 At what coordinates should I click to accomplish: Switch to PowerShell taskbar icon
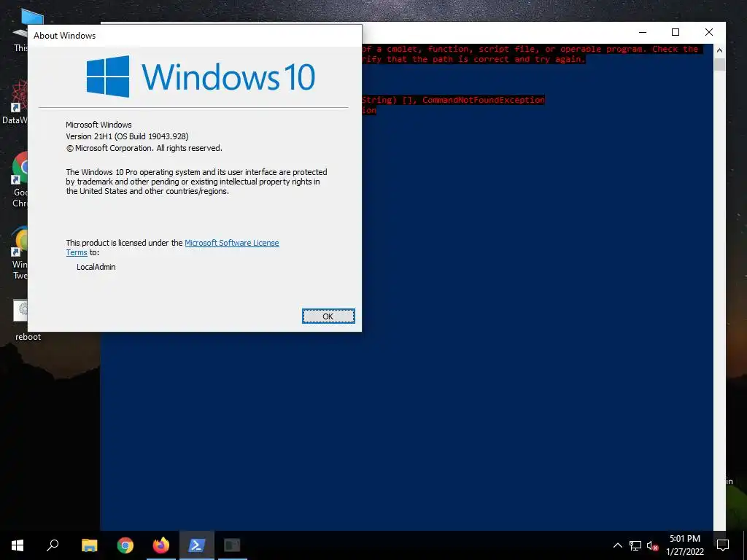pos(197,545)
